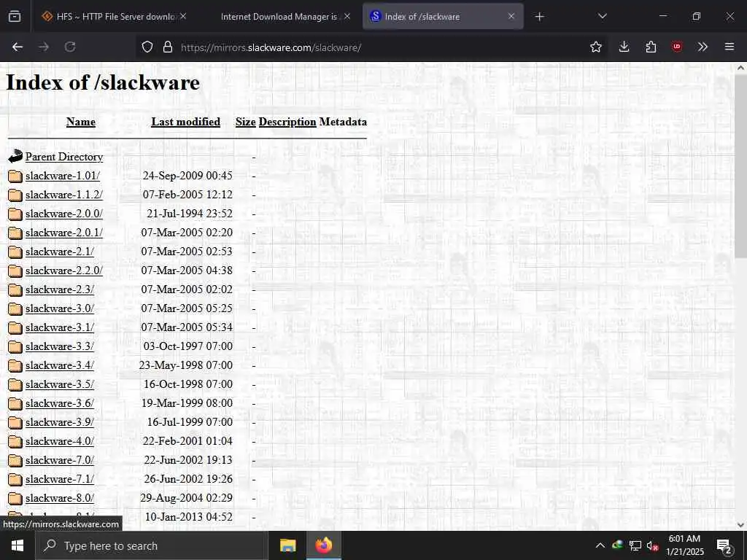Viewport: 747px width, 560px height.
Task: Open slackware-2.2.0/ directory
Action: pyautogui.click(x=64, y=271)
